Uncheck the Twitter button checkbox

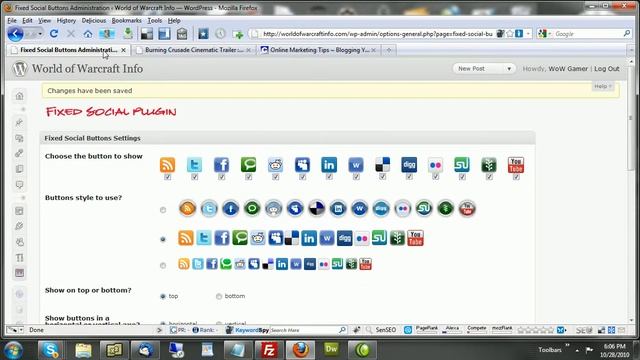(194, 177)
